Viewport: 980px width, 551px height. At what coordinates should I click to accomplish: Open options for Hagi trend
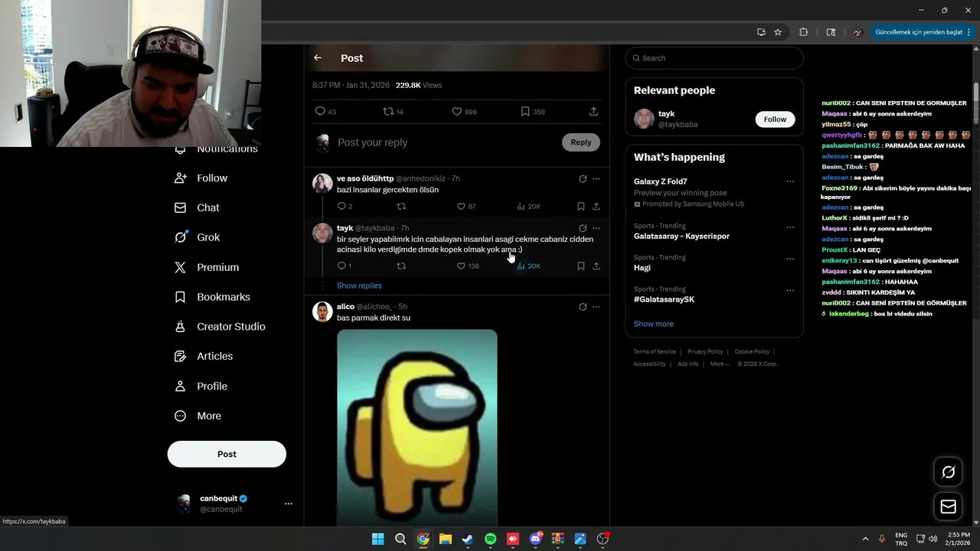790,259
